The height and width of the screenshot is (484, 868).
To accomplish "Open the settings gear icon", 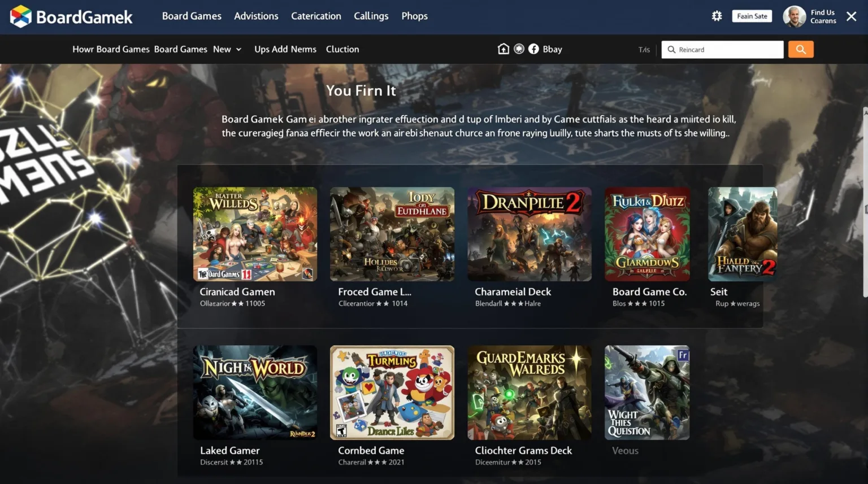I will point(717,16).
